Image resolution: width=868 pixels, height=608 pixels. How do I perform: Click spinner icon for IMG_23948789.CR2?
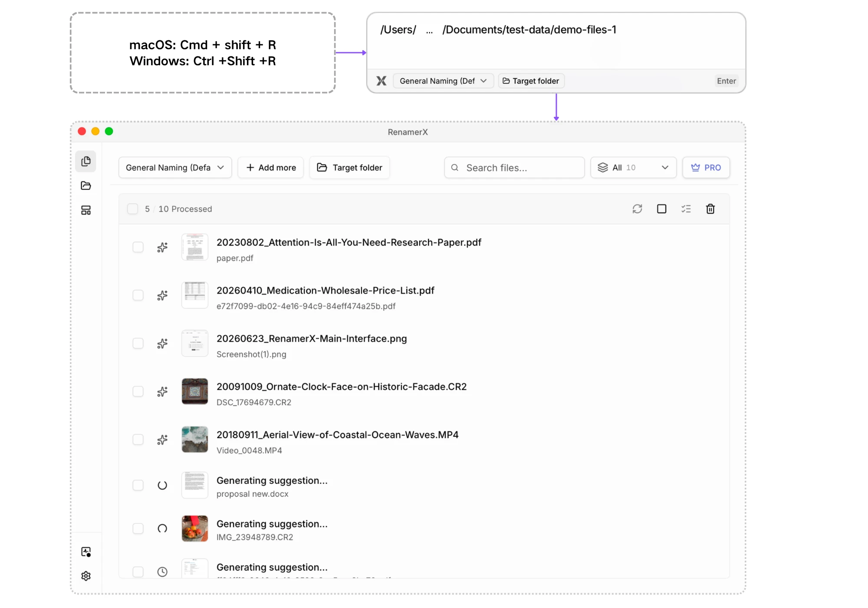coord(162,529)
